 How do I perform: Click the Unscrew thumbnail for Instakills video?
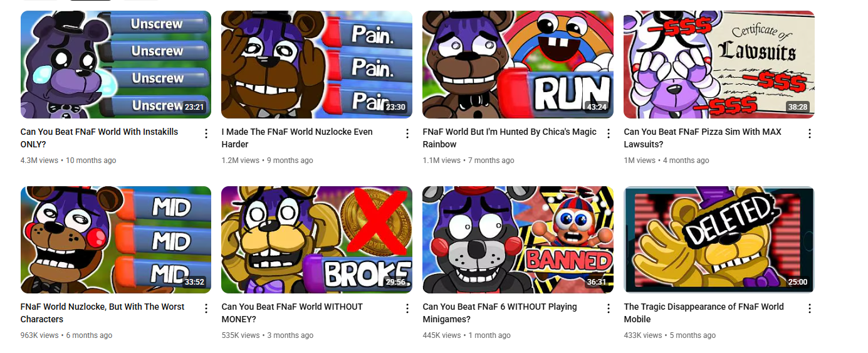116,65
